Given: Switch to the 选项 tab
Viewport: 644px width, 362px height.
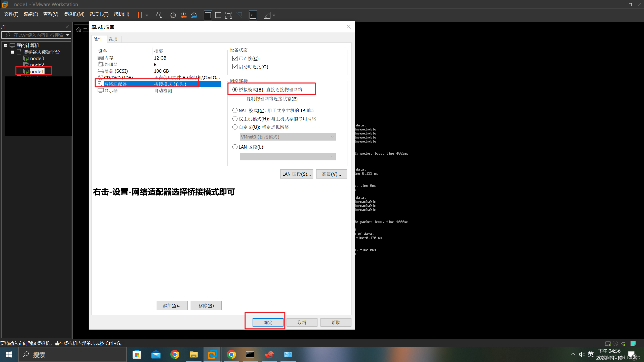Looking at the screenshot, I should pos(113,39).
